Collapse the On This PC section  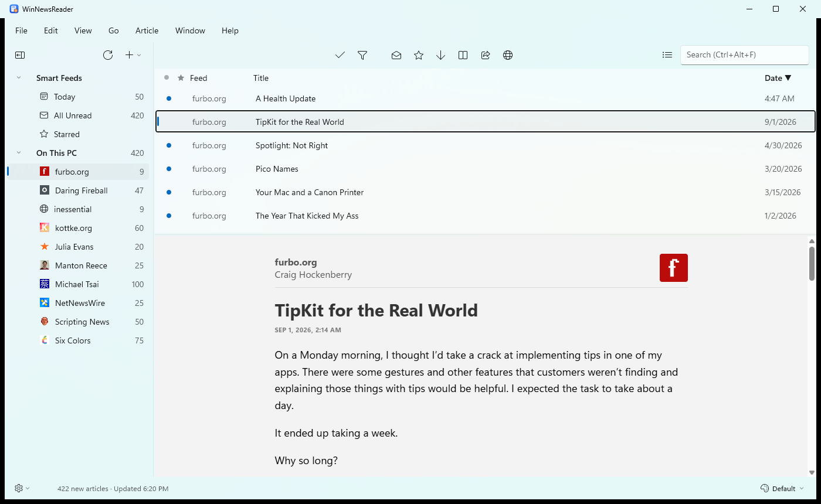(x=19, y=153)
